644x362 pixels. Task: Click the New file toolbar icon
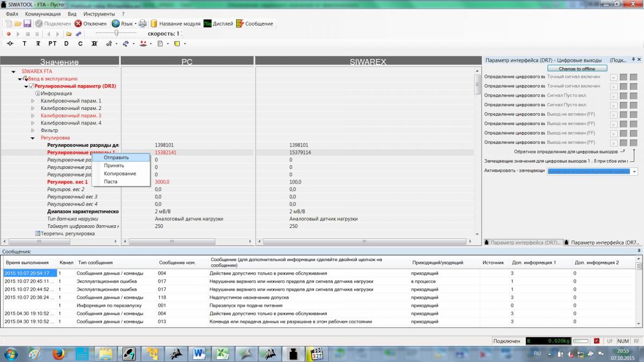click(x=8, y=24)
